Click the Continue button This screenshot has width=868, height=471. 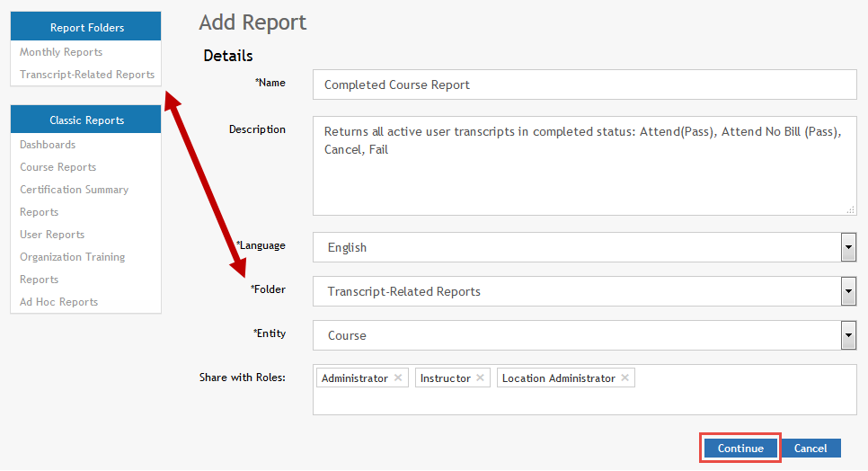(740, 449)
